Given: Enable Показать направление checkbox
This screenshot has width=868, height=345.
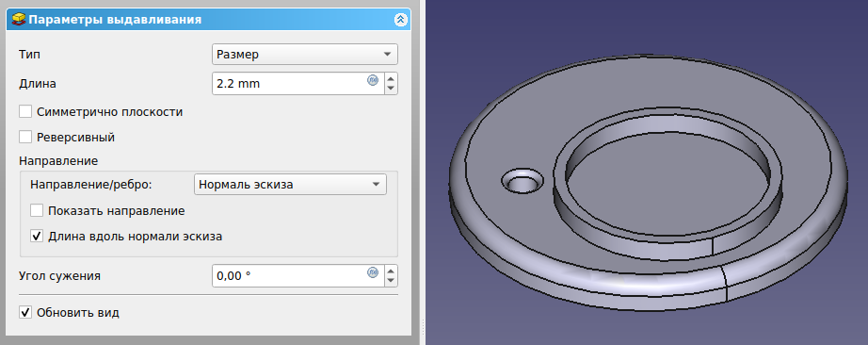Looking at the screenshot, I should pyautogui.click(x=37, y=211).
